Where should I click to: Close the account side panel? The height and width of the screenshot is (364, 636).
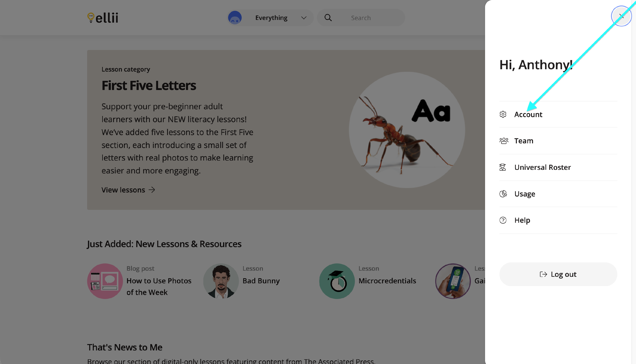621,16
